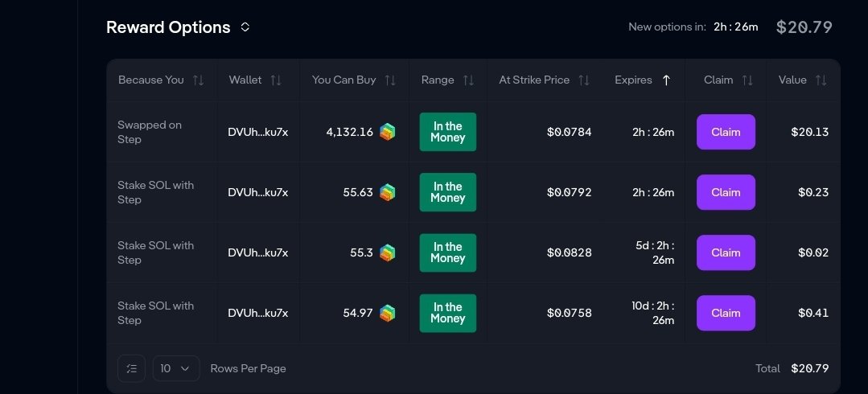Viewport: 868px width, 394px height.
Task: Click the 55.3 amount
Action: coord(361,253)
